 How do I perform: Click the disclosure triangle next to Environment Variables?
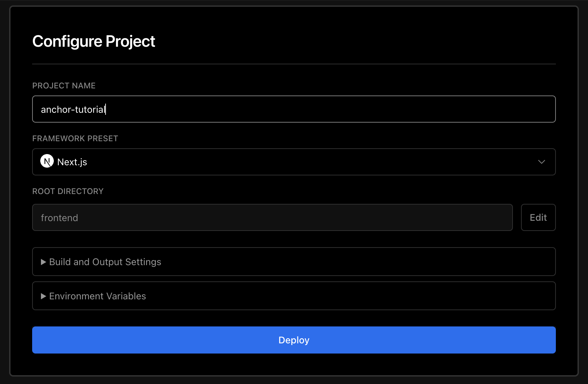point(43,296)
